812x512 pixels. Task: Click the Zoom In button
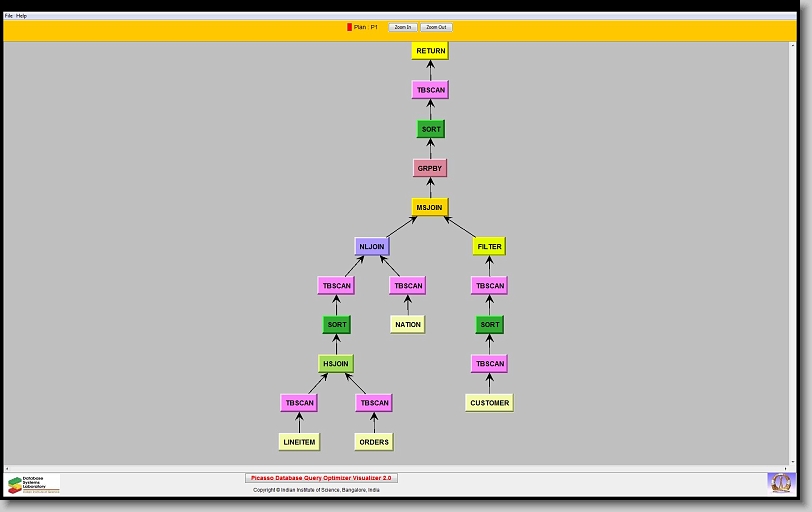(x=402, y=27)
